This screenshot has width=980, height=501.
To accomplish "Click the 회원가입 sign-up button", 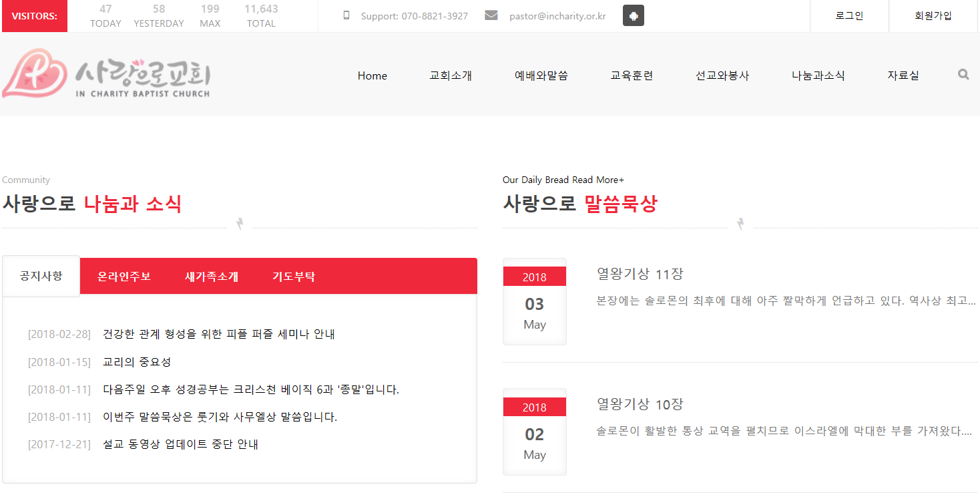I will (933, 16).
